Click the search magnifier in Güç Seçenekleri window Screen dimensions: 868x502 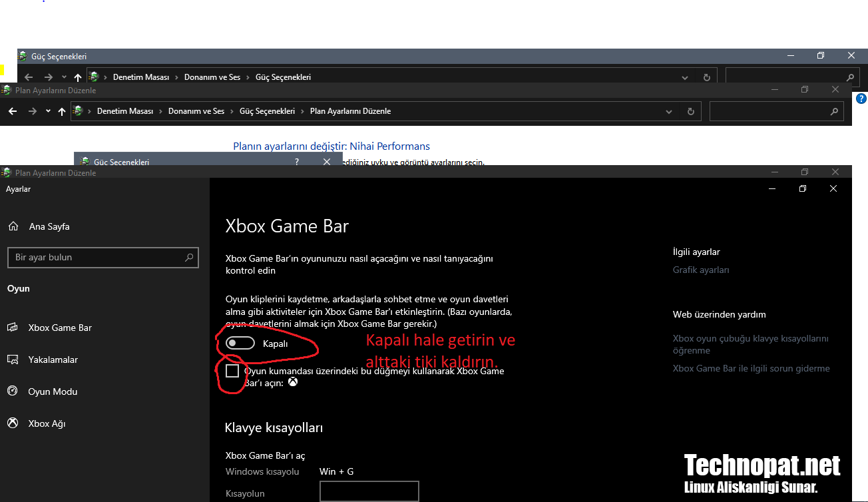point(849,77)
